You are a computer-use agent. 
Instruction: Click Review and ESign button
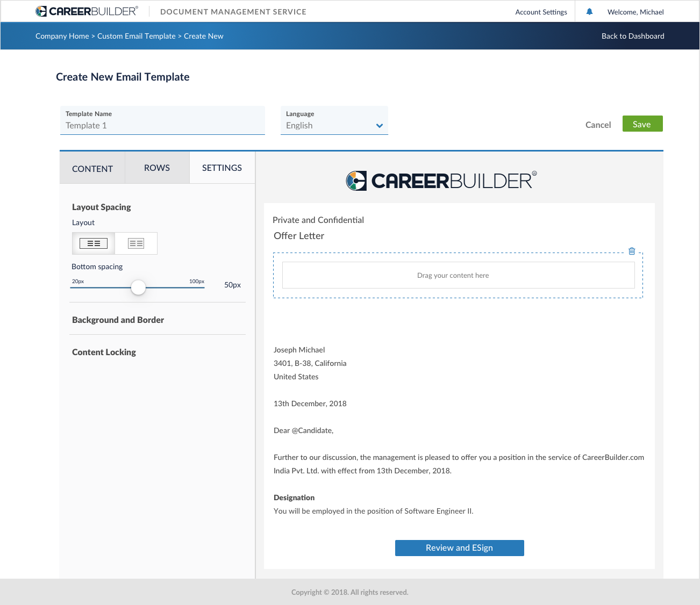pyautogui.click(x=460, y=548)
